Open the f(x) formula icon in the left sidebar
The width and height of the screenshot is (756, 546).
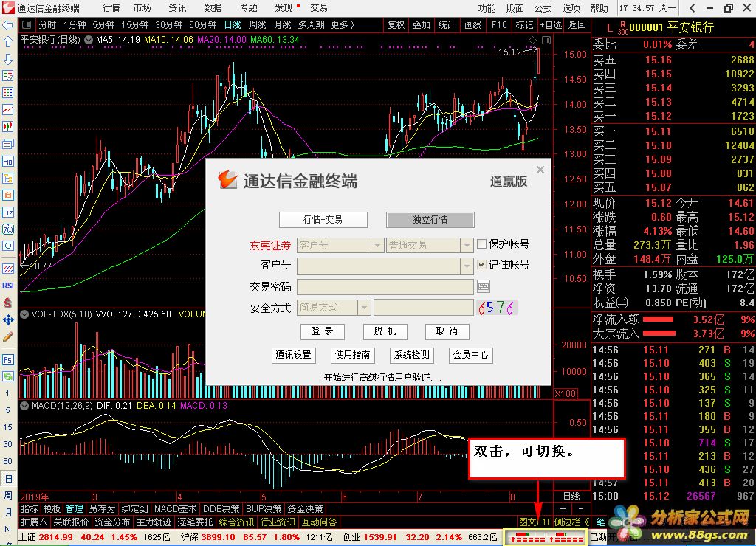[x=7, y=229]
